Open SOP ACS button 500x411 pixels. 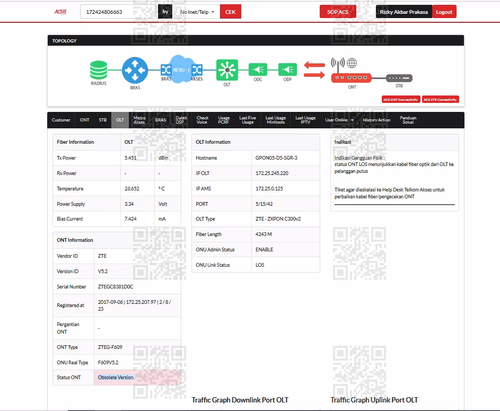click(338, 12)
